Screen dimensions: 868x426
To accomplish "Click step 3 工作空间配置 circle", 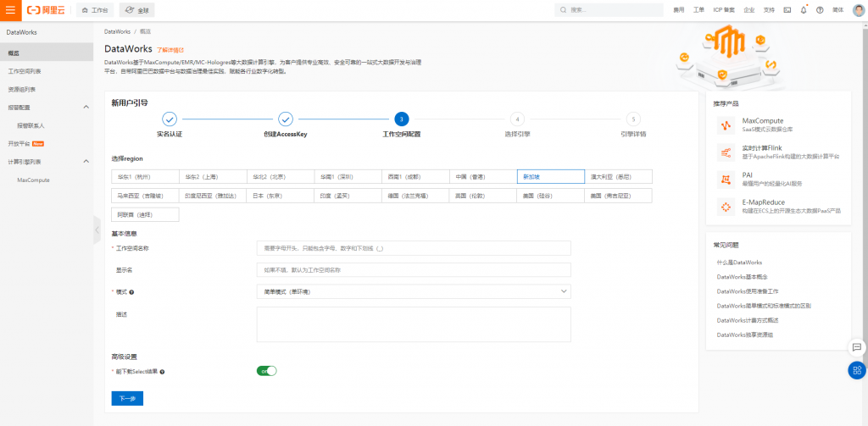I will click(401, 119).
